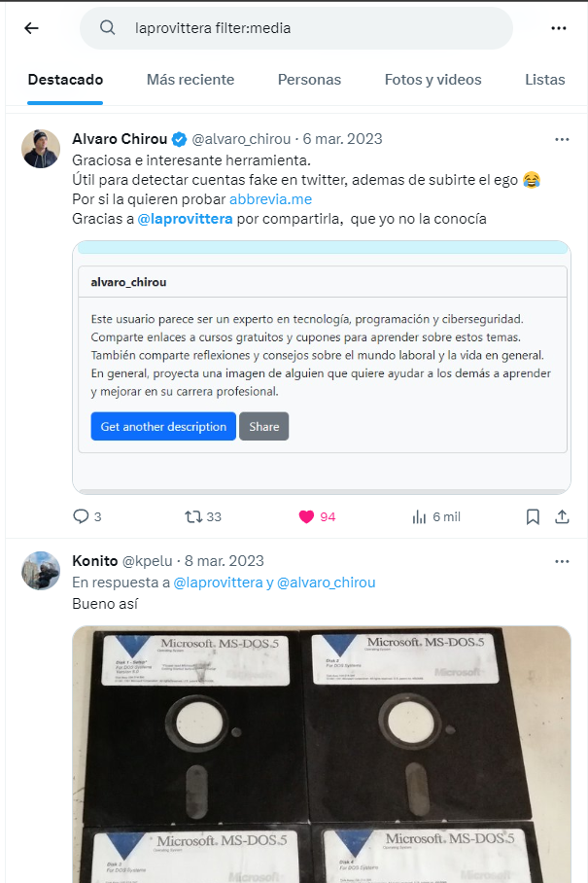
Task: Bookmark Alvaro Chirou's tweet
Action: tap(533, 516)
